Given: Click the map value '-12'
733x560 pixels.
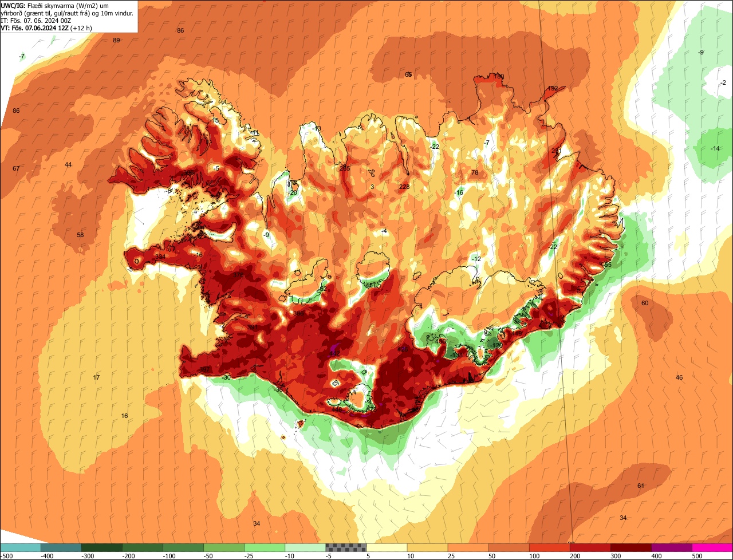Looking at the screenshot, I should tap(476, 259).
